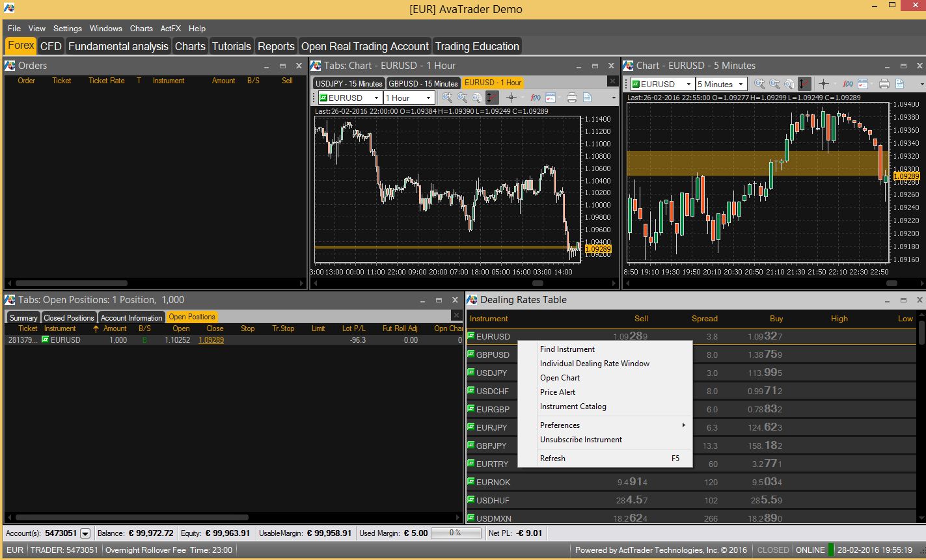The width and height of the screenshot is (926, 560).
Task: Switch to the Closed Positions tab
Action: click(x=69, y=317)
